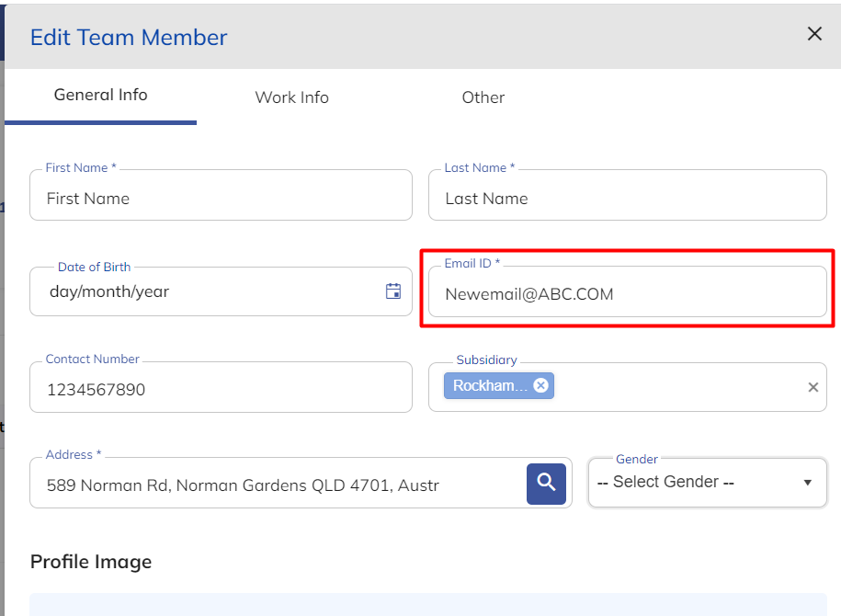Select the General Info tab
This screenshot has height=616, width=841.
pos(100,95)
